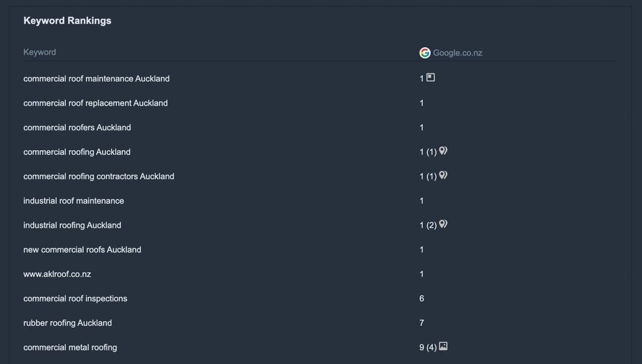The height and width of the screenshot is (364, 642).
Task: Open the local pack pin for industrial roofing Auckland
Action: click(442, 224)
